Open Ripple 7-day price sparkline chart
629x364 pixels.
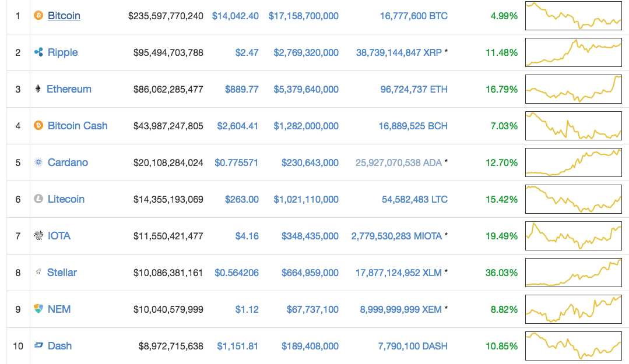574,52
